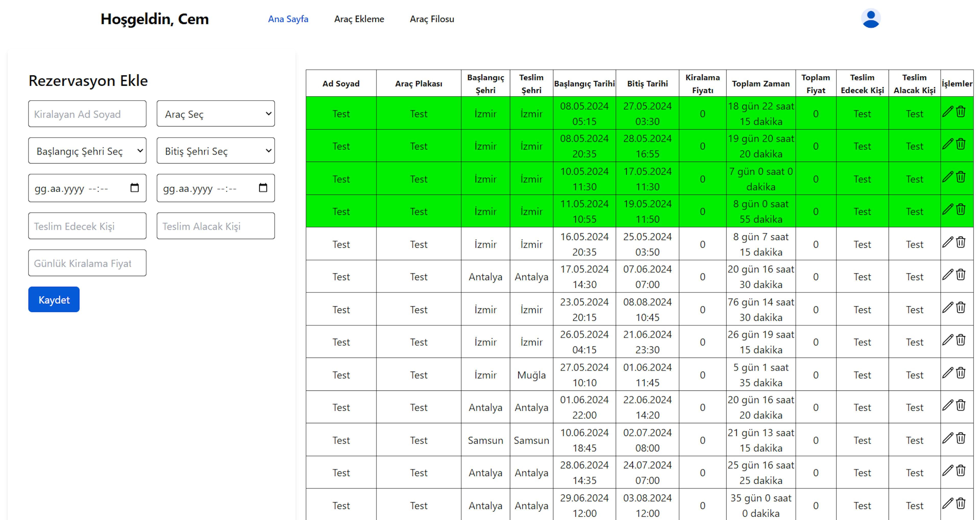Screen dimensions: 980x520
Task: Click the Teslim Alacak Kişi column header
Action: point(915,83)
